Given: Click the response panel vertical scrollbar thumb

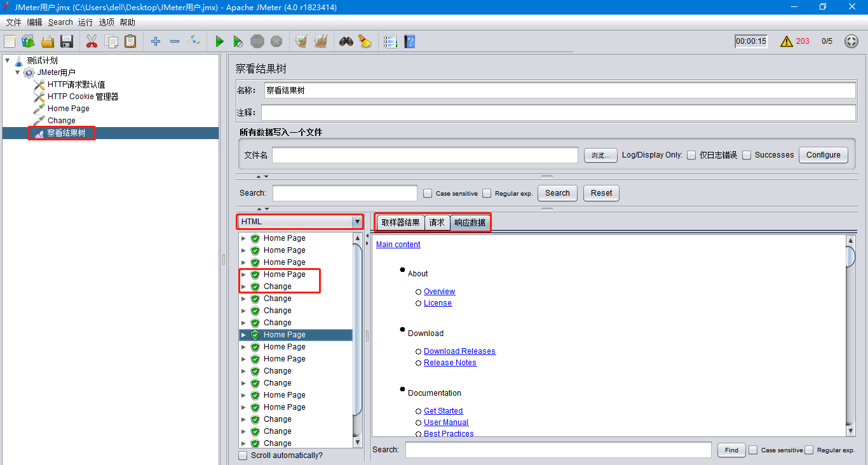Looking at the screenshot, I should click(x=851, y=257).
